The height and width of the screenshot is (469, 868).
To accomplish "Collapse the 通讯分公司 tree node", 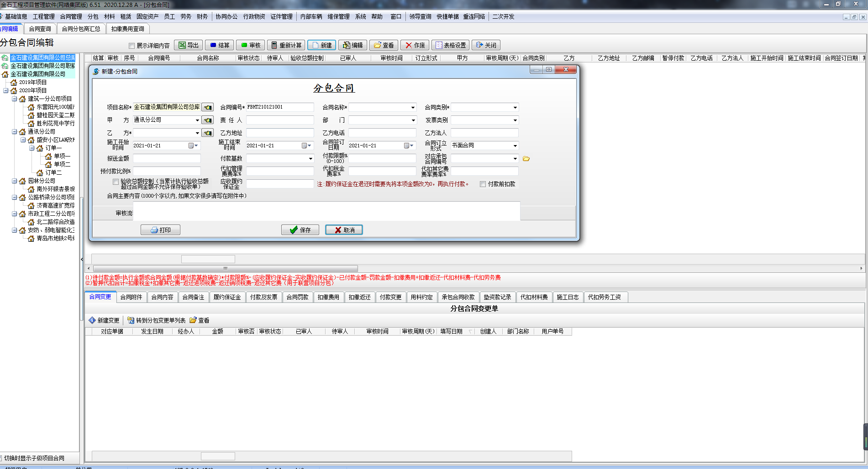I will [15, 132].
